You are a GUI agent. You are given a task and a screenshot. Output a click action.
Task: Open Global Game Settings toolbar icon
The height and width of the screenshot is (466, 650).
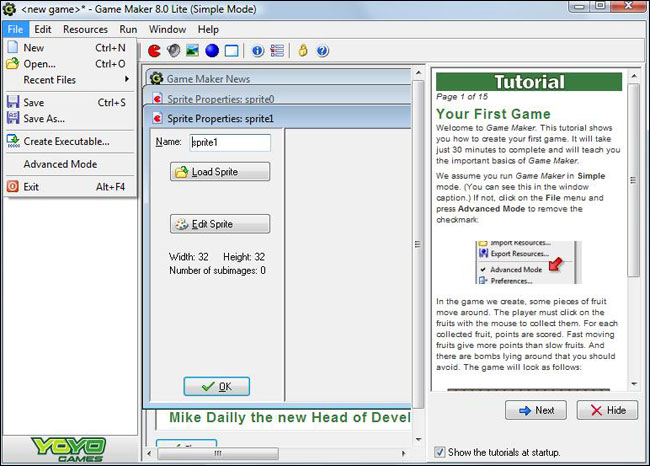pyautogui.click(x=276, y=50)
